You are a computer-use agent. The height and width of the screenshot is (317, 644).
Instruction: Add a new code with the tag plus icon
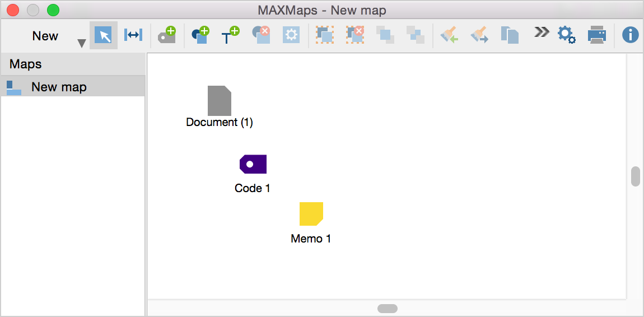coord(167,35)
